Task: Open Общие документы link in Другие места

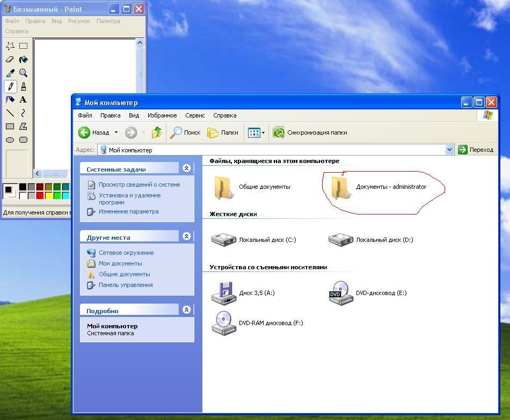Action: (x=124, y=274)
